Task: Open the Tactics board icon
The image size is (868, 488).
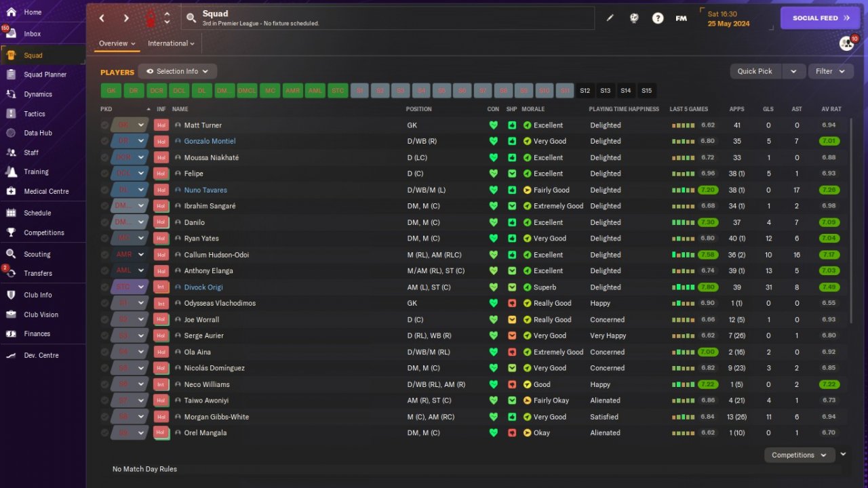Action: [x=11, y=114]
